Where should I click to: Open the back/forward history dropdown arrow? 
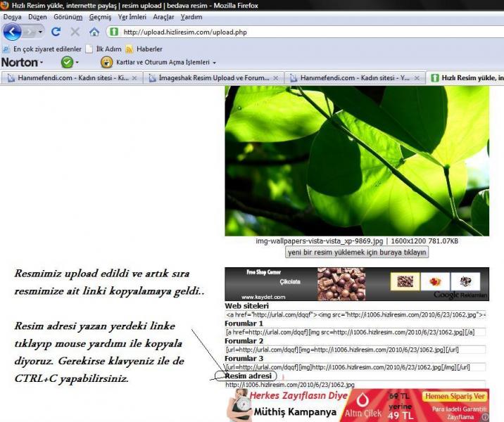[40, 32]
